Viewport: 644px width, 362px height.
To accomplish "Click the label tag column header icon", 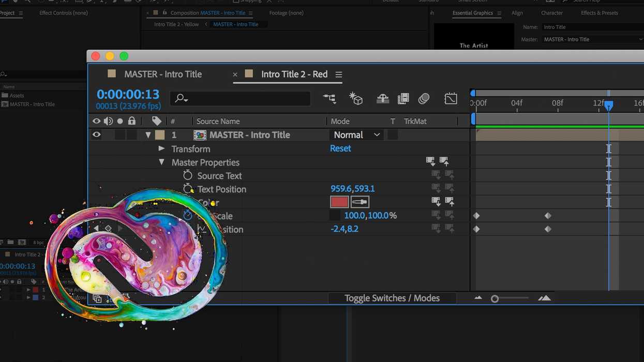I will [x=157, y=121].
